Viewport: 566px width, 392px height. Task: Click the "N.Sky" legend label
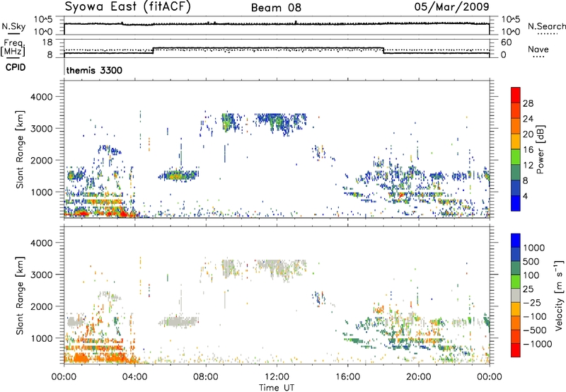(13, 26)
